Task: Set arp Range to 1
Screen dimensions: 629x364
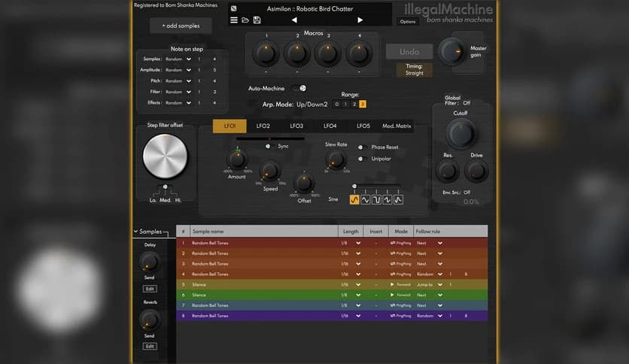Action: point(345,105)
